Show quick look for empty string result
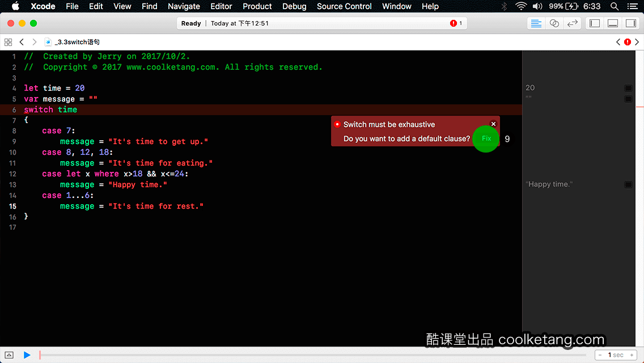This screenshot has height=363, width=644. click(x=628, y=99)
